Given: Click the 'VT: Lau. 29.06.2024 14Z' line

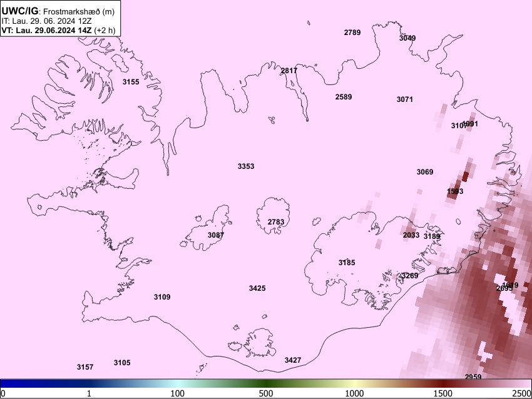Looking at the screenshot, I should tap(46, 30).
